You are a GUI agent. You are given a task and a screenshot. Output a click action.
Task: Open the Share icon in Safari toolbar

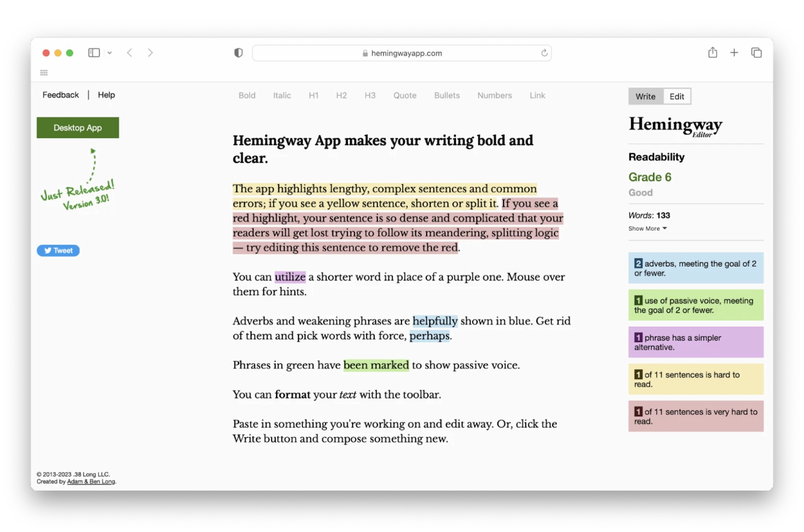pyautogui.click(x=713, y=52)
